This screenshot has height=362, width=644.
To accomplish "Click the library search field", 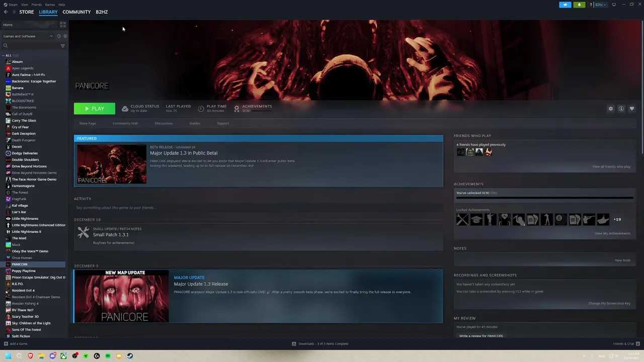I will pos(31,46).
